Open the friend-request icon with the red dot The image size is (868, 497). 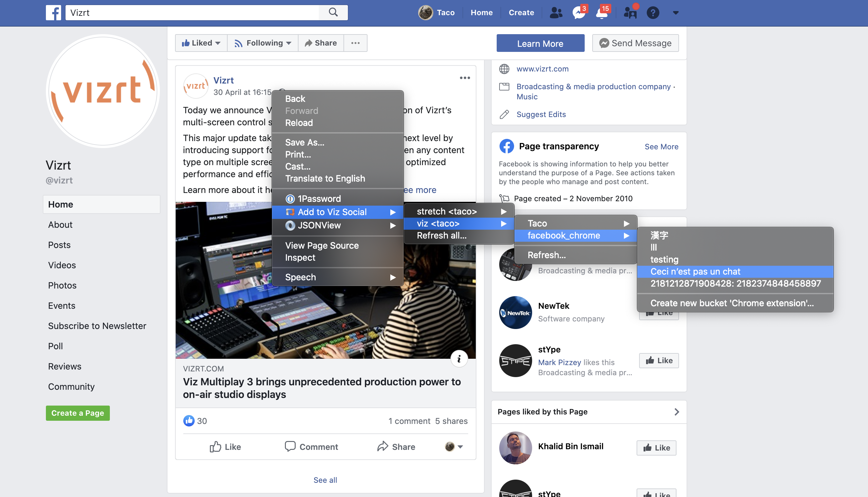click(630, 13)
